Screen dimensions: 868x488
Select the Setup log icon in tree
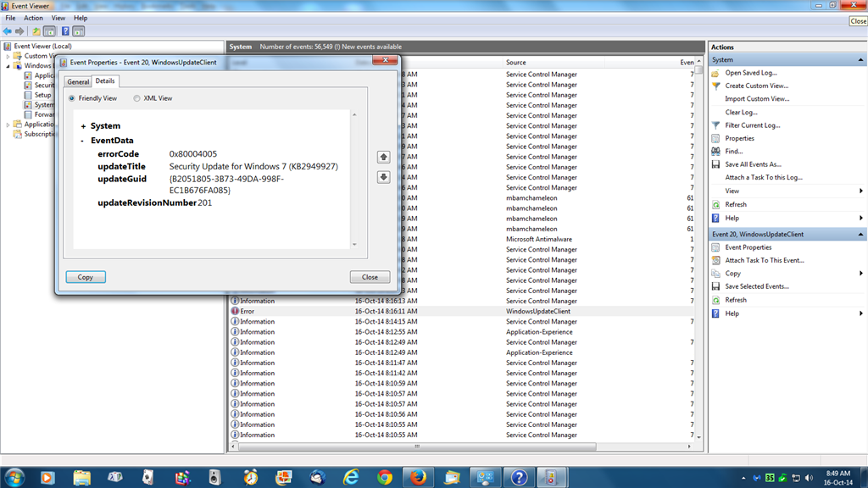tap(28, 95)
